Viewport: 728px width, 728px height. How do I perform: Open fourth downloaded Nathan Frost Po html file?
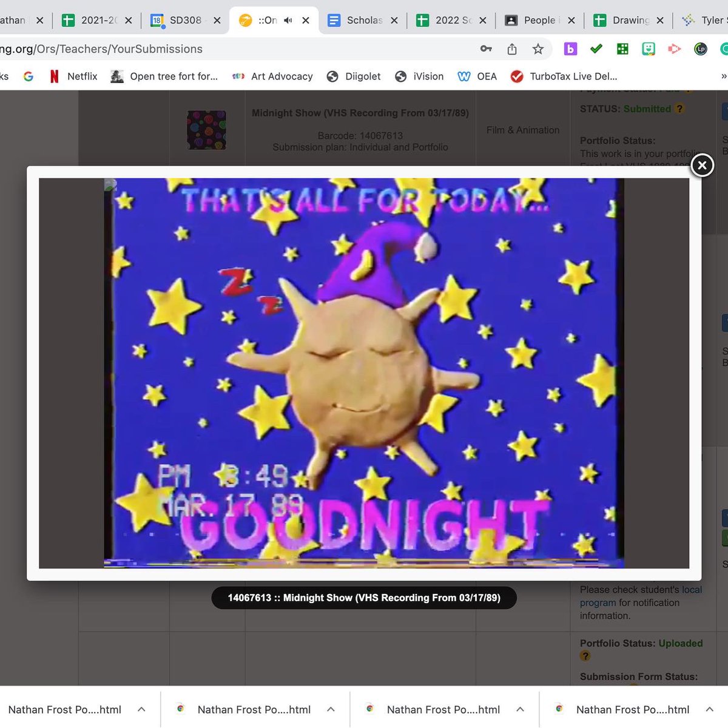[x=622, y=710]
